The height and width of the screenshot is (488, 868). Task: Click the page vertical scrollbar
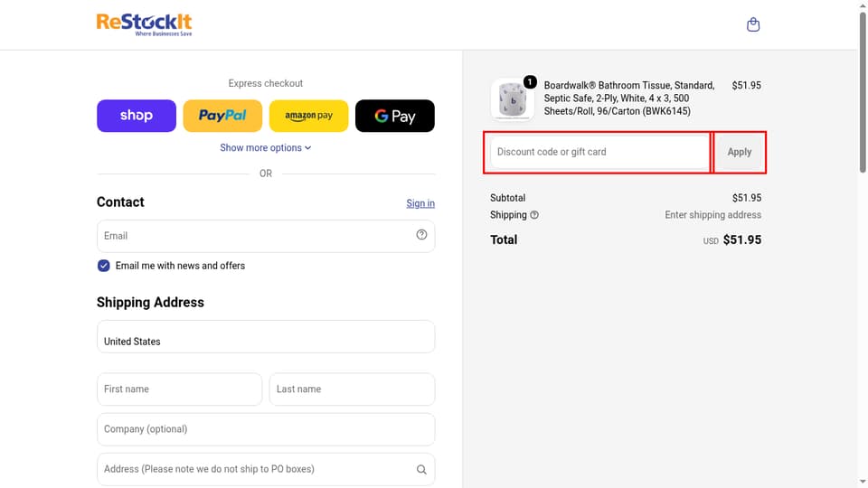(x=863, y=91)
